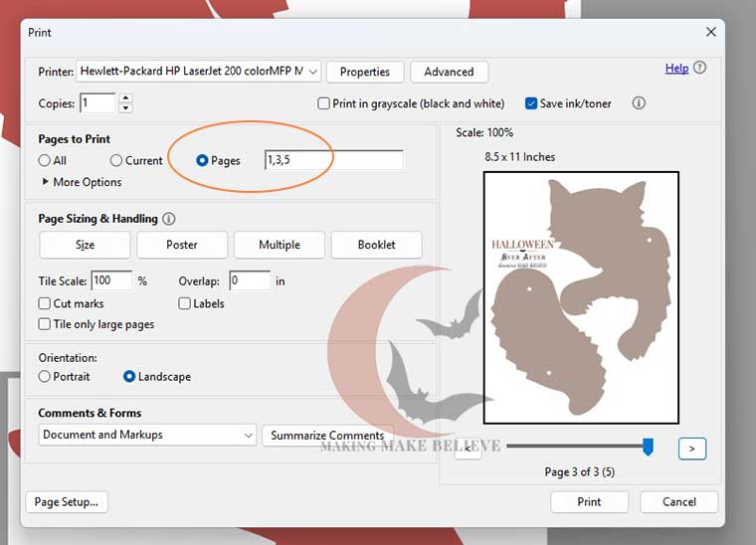Select the Portrait orientation radio button
This screenshot has width=756, height=545.
tap(45, 376)
